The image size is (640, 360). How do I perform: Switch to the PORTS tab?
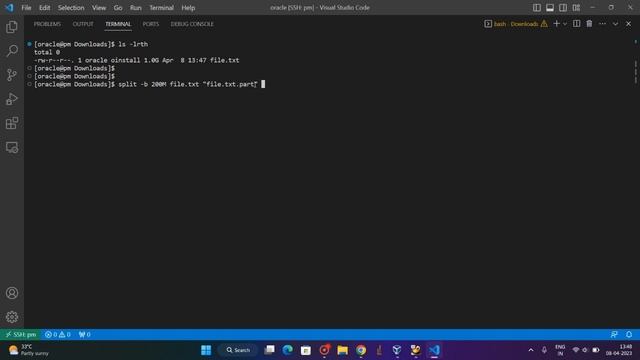pyautogui.click(x=151, y=24)
